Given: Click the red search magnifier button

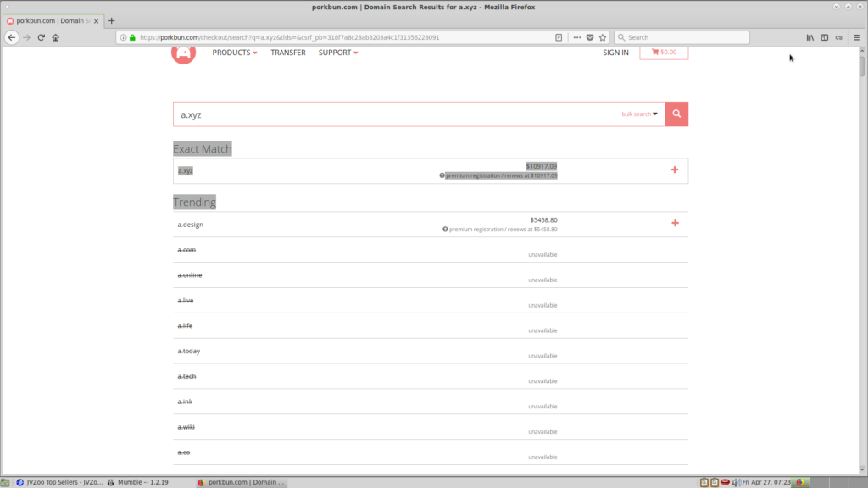Looking at the screenshot, I should click(x=676, y=114).
